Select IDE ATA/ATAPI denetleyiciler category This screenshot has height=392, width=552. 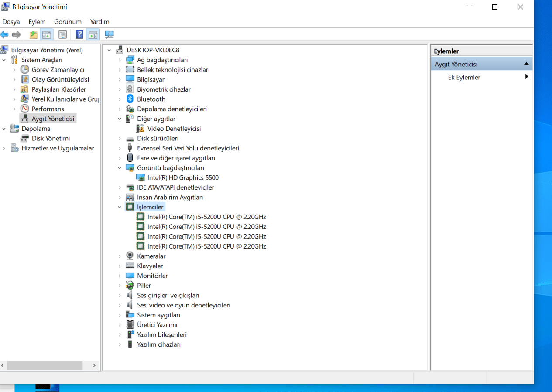[175, 187]
